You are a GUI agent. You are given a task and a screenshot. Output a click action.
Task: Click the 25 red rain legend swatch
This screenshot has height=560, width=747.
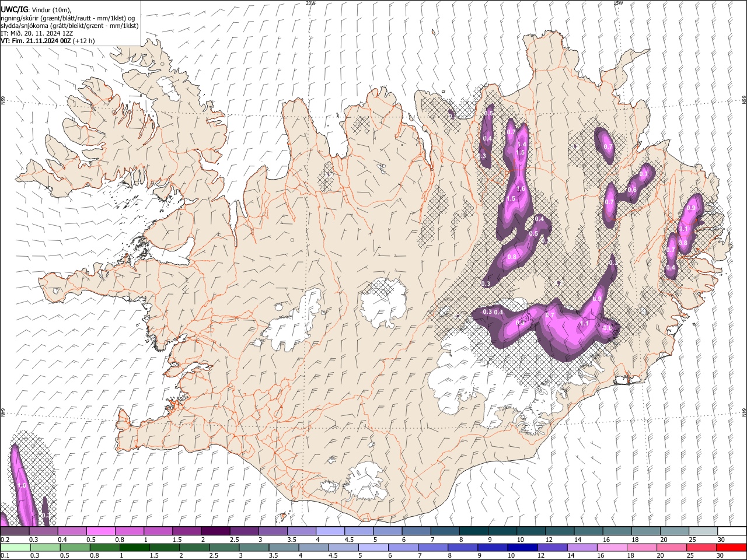[x=701, y=548]
